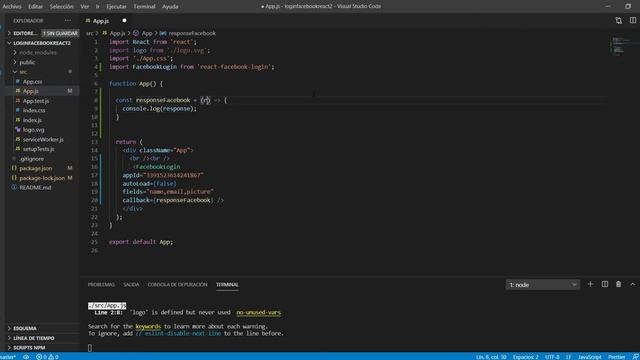Switch to CONSOLA DE DEPURACIÓN tab
This screenshot has width=640, height=360.
[x=178, y=284]
